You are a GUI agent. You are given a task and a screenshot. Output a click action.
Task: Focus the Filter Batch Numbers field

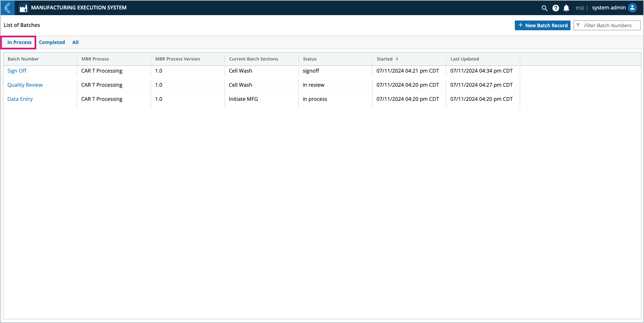(x=607, y=26)
